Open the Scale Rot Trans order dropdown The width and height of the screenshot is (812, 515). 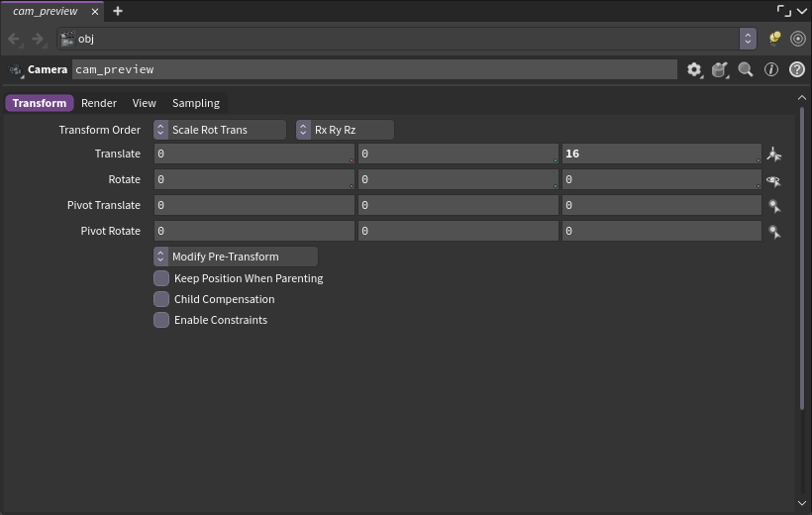click(220, 130)
